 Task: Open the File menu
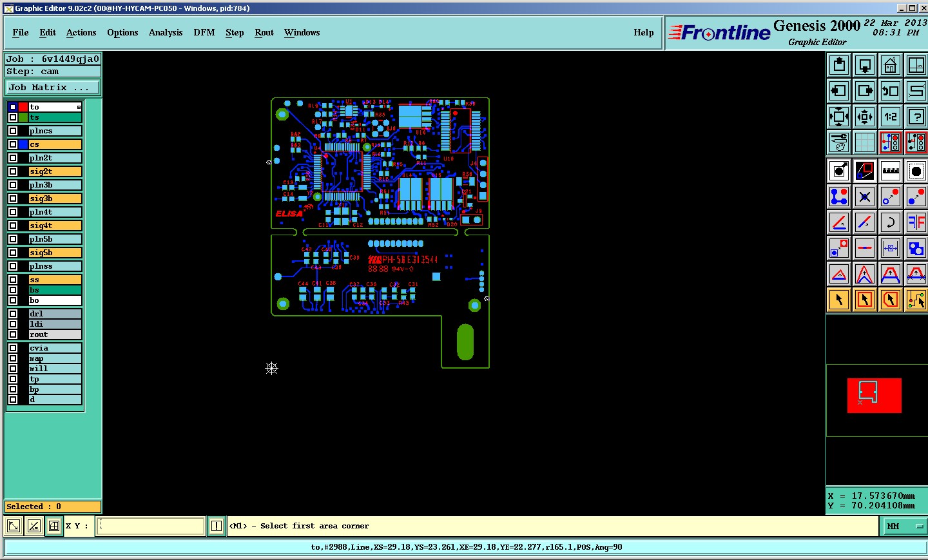(x=21, y=32)
